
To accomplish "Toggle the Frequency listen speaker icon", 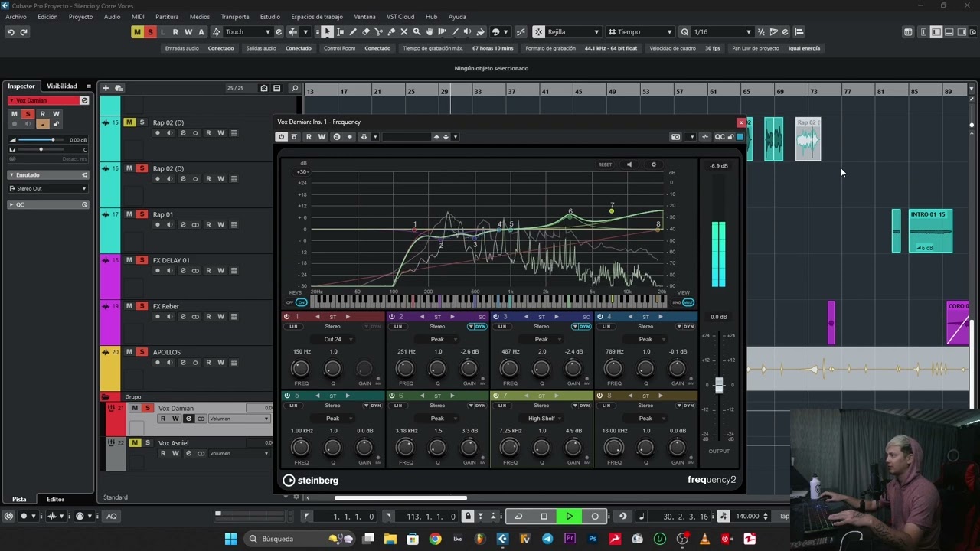I will 629,165.
